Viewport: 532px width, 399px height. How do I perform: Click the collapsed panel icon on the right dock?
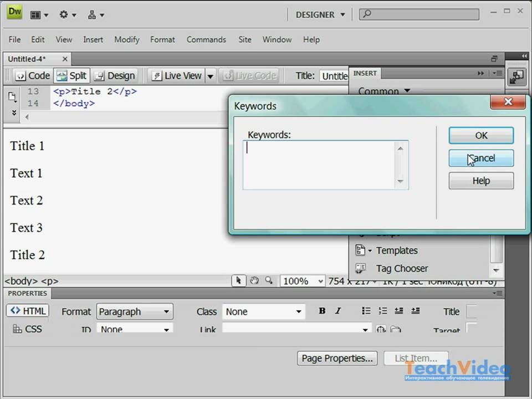point(516,78)
